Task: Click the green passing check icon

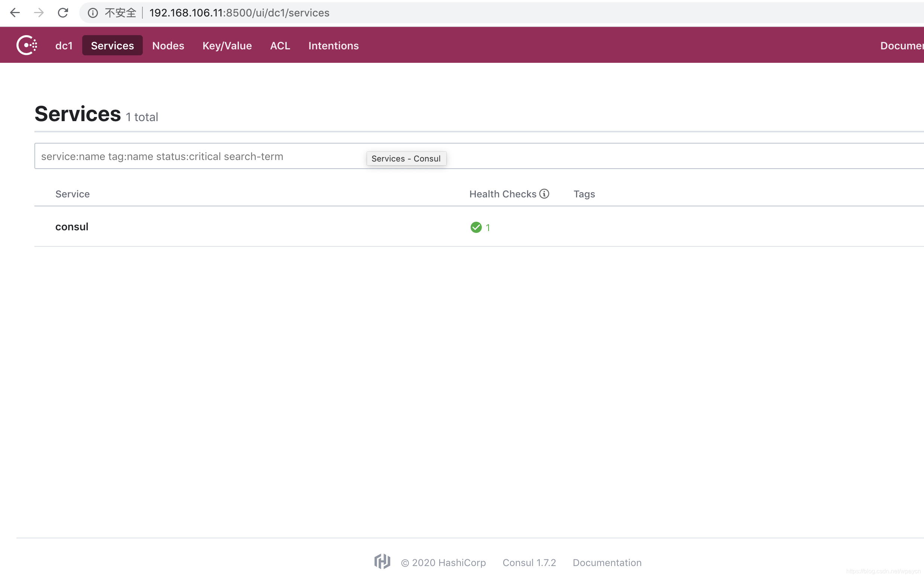Action: click(476, 227)
